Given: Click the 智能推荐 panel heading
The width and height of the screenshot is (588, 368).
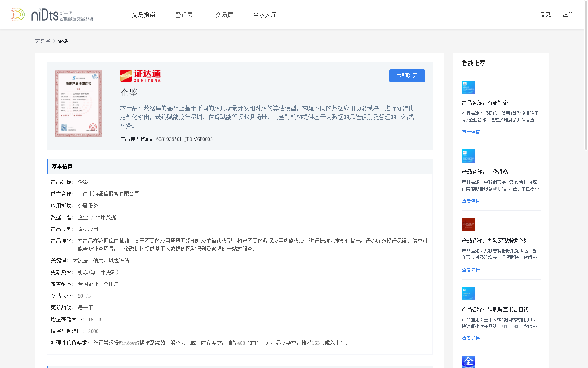Looking at the screenshot, I should (474, 63).
